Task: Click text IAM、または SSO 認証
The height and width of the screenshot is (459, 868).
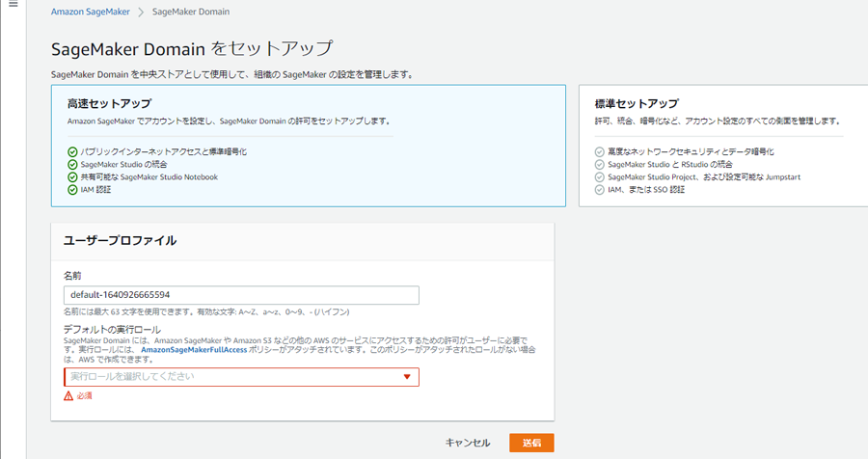Action: [x=646, y=190]
